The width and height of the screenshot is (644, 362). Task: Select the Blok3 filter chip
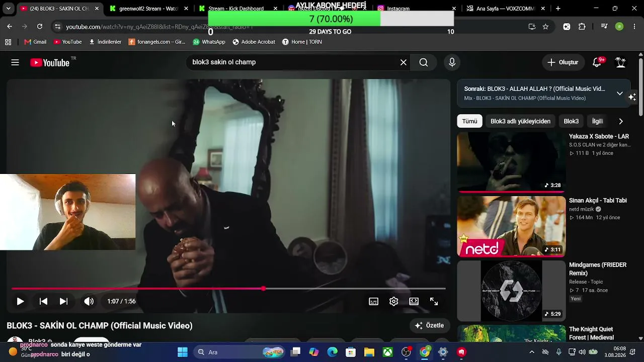click(571, 121)
